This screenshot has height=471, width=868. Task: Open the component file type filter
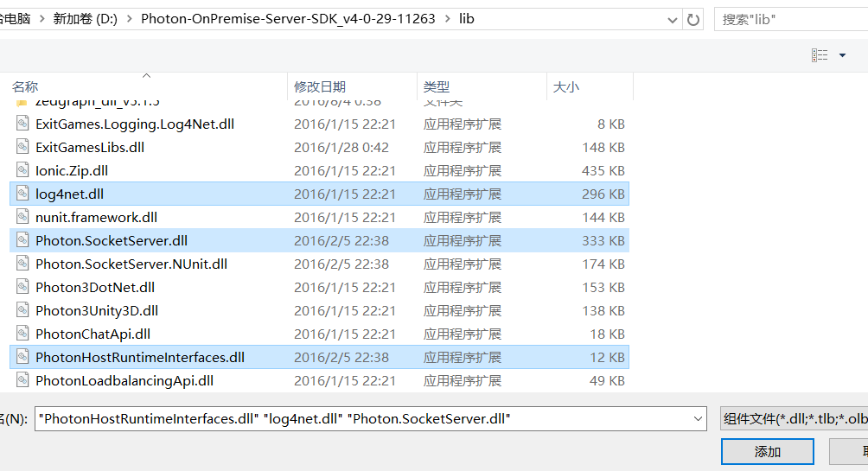point(795,419)
